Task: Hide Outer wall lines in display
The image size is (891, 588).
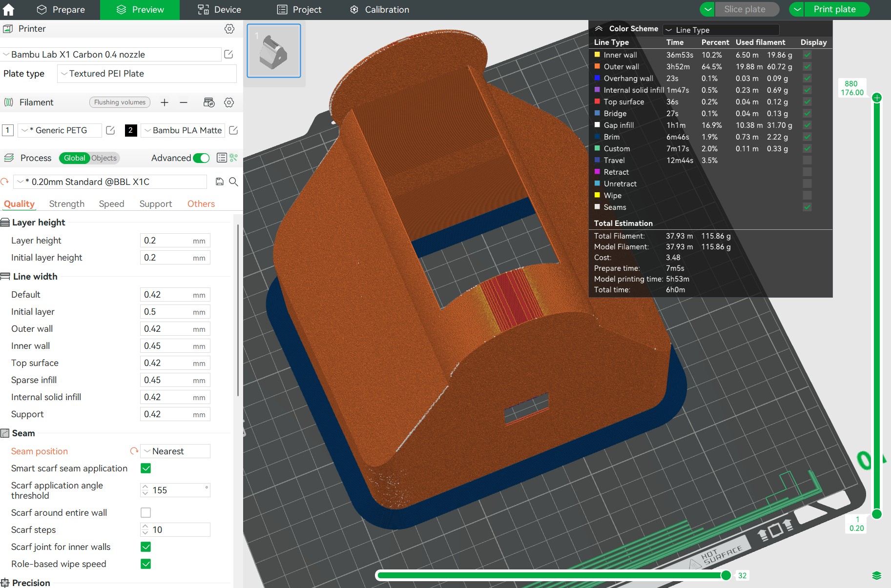Action: [x=807, y=67]
